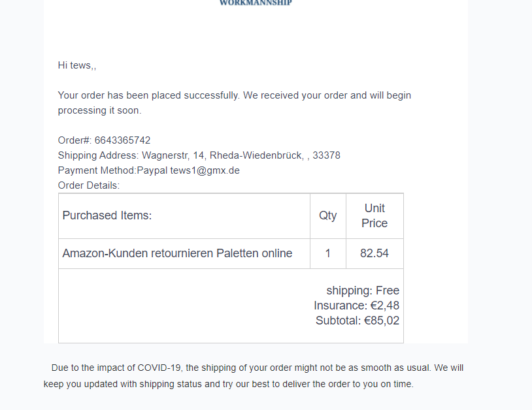Click the postal code 33378
The width and height of the screenshot is (532, 410).
point(326,155)
